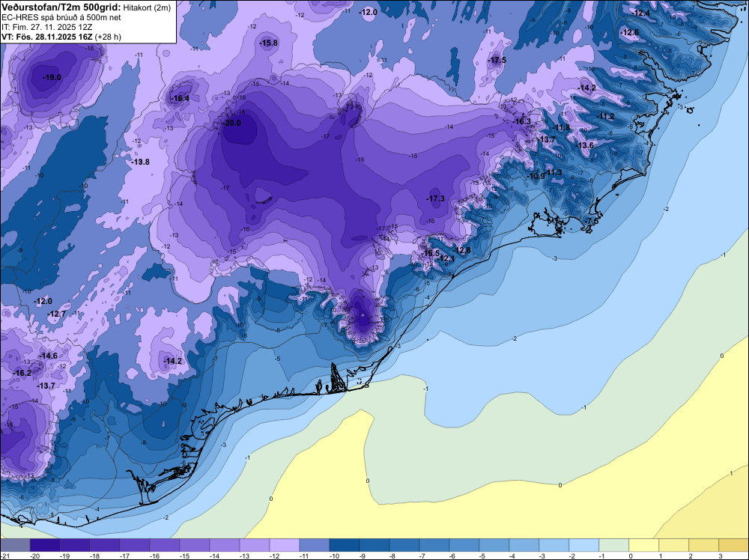Screen dimensions: 749x560
Task: Select the -11.2 temperature value
Action: [x=606, y=117]
